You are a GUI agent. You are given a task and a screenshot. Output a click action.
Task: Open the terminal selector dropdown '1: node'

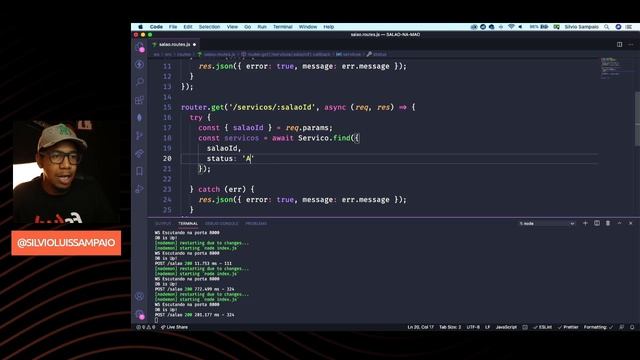click(547, 224)
